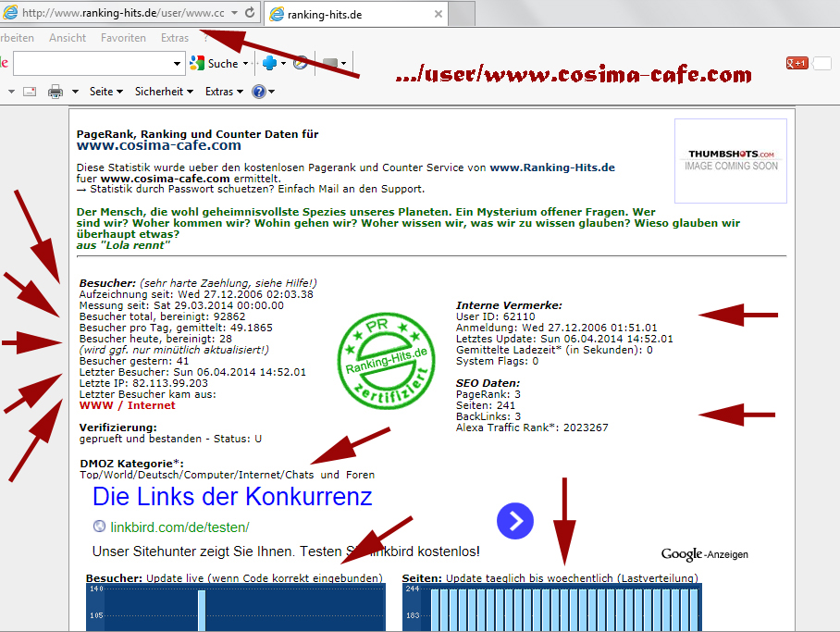Click the blue plus toolbar icon

269,63
